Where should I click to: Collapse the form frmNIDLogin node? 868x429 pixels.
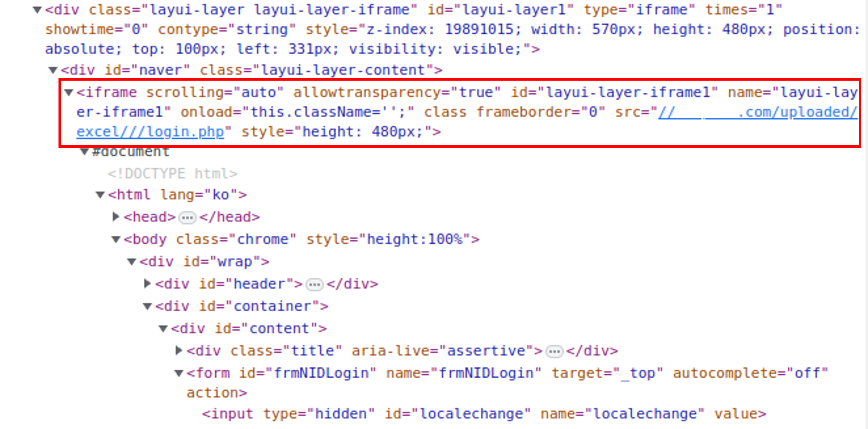tap(179, 373)
